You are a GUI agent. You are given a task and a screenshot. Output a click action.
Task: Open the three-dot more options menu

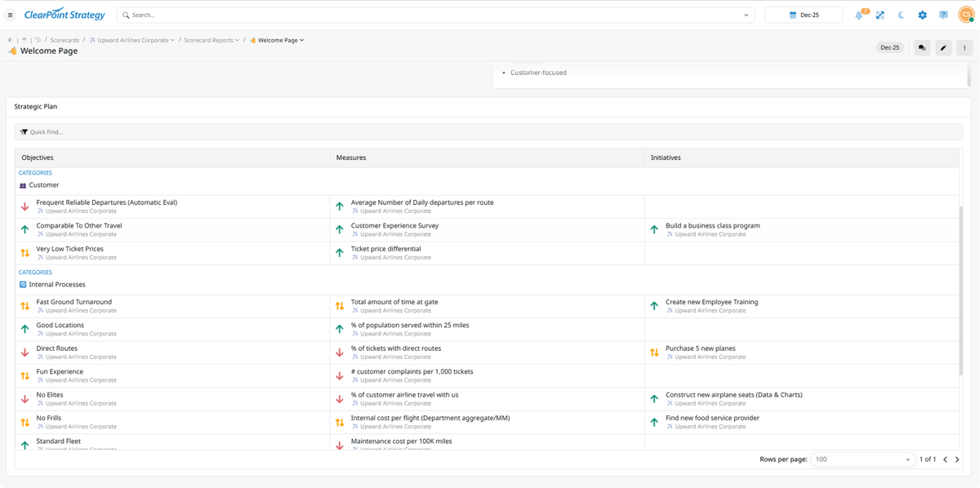click(x=964, y=48)
